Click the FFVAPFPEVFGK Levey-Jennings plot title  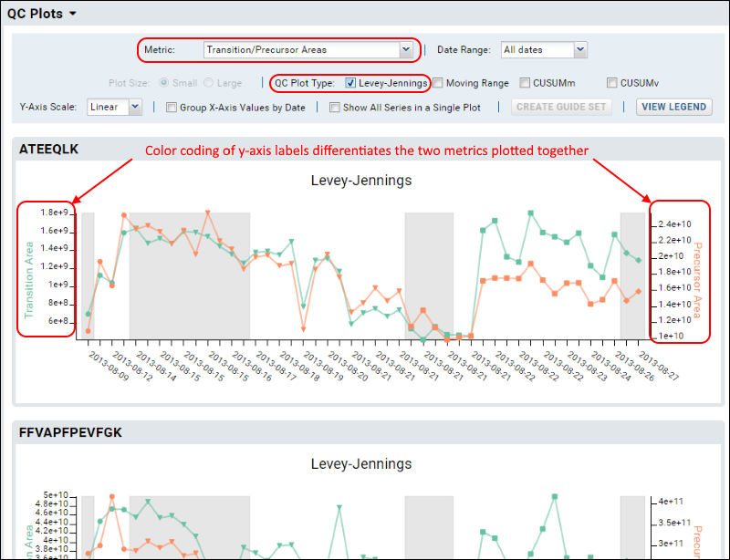pos(361,463)
